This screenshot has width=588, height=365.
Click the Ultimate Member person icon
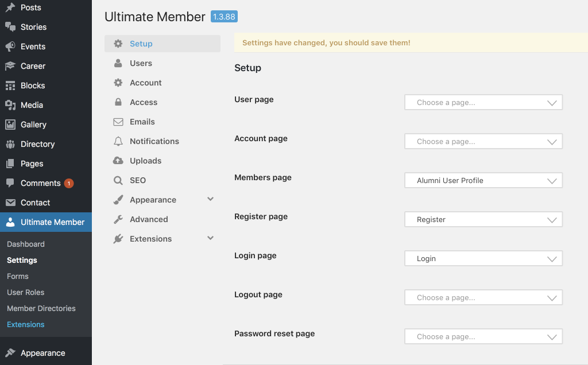pyautogui.click(x=10, y=222)
